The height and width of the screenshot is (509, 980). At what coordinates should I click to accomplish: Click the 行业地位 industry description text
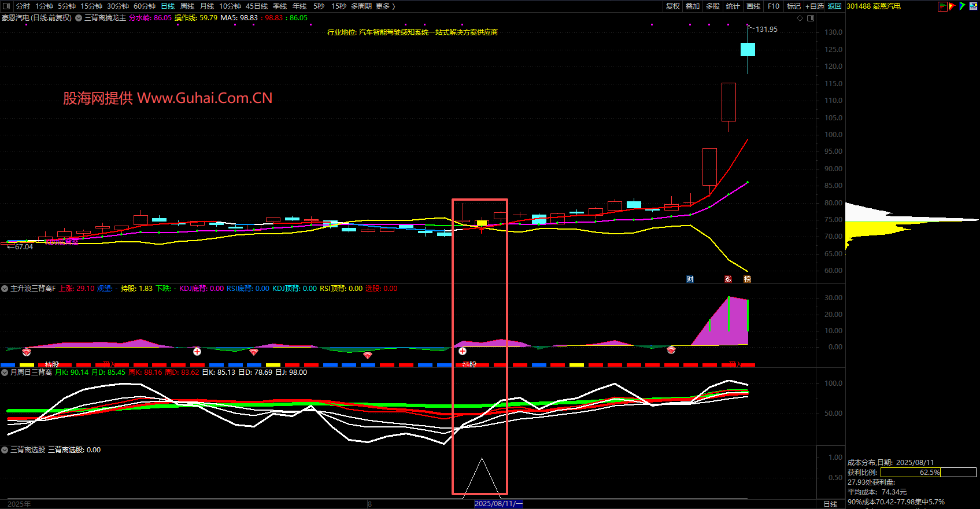click(412, 32)
